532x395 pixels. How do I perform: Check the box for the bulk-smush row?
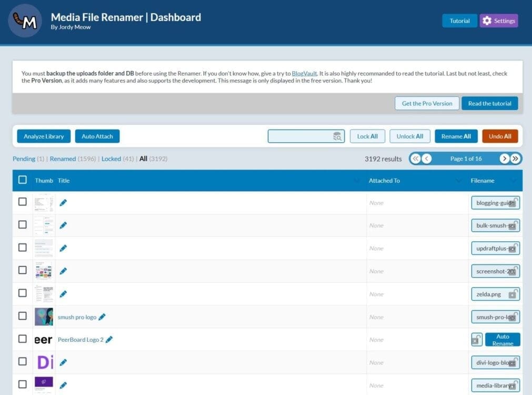23,224
